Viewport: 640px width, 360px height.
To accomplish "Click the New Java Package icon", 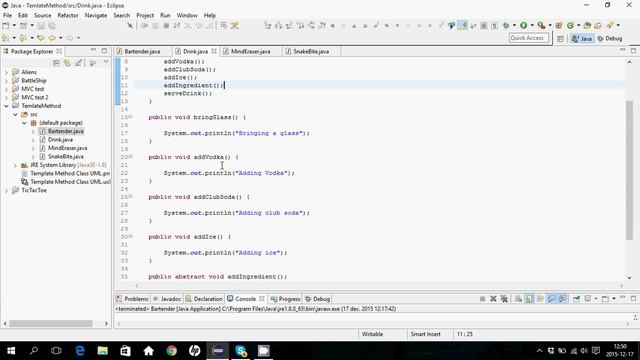I will coord(559,25).
